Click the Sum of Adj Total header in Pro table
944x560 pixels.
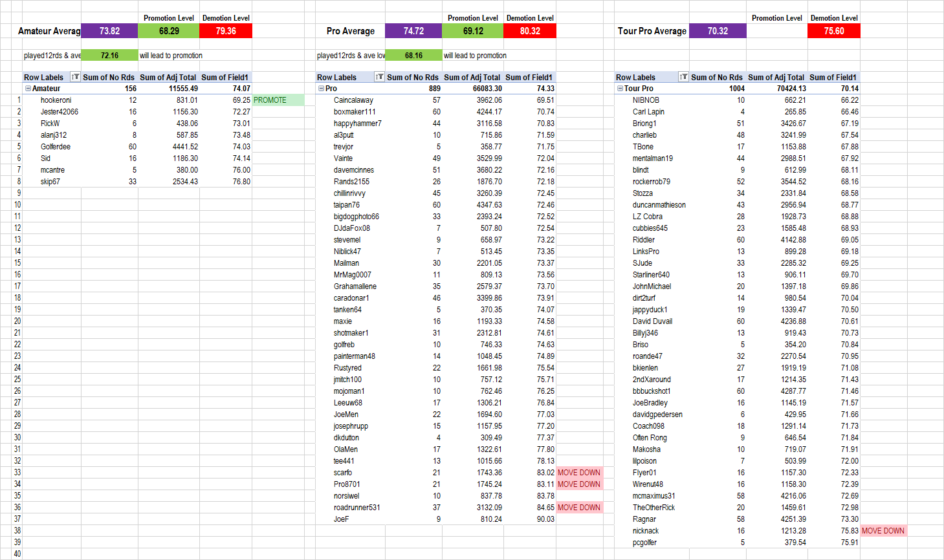(x=472, y=77)
